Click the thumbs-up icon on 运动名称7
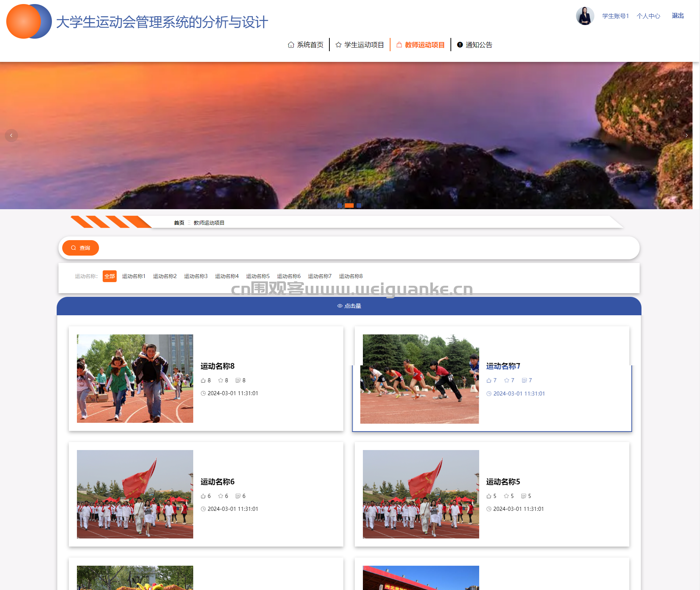 pyautogui.click(x=489, y=380)
